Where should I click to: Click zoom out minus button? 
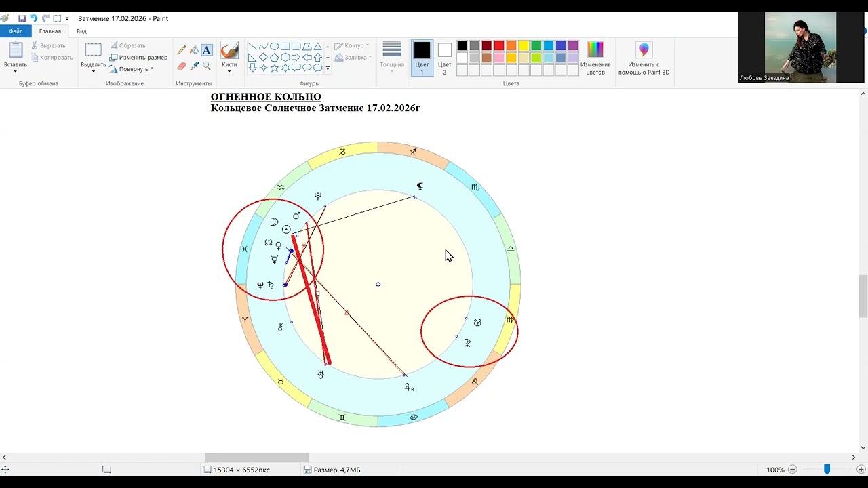[x=792, y=470]
